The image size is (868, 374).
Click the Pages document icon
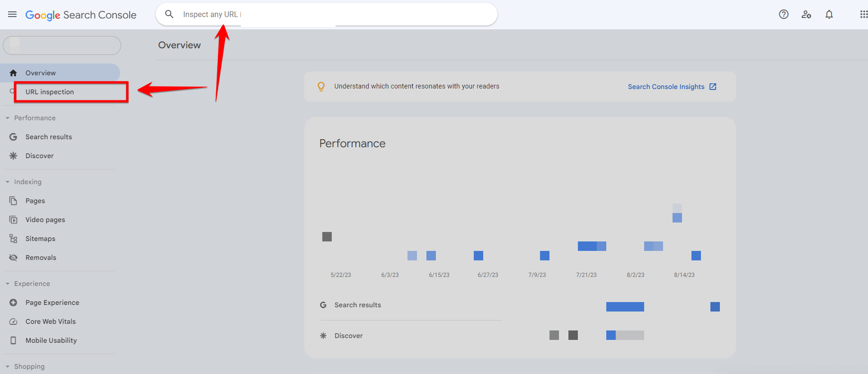coord(13,201)
